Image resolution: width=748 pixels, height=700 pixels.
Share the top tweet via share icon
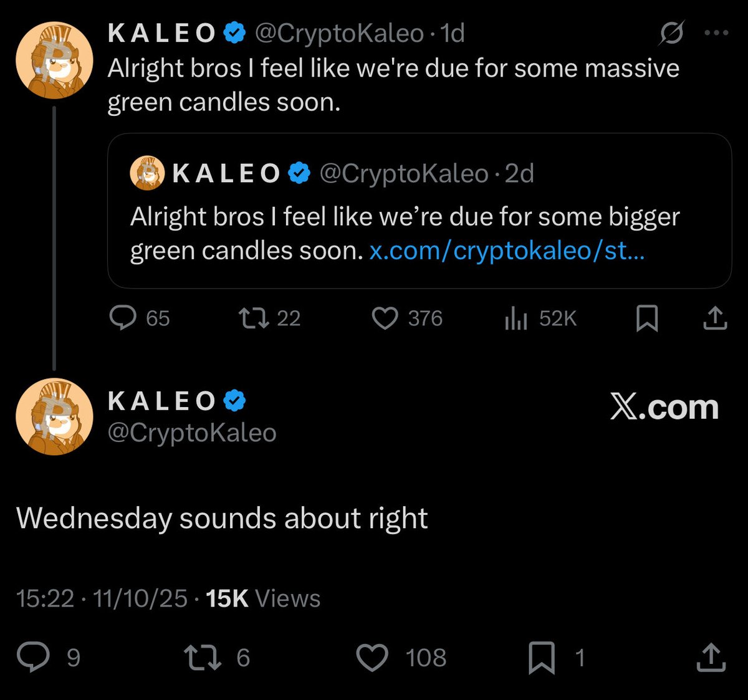click(x=715, y=318)
